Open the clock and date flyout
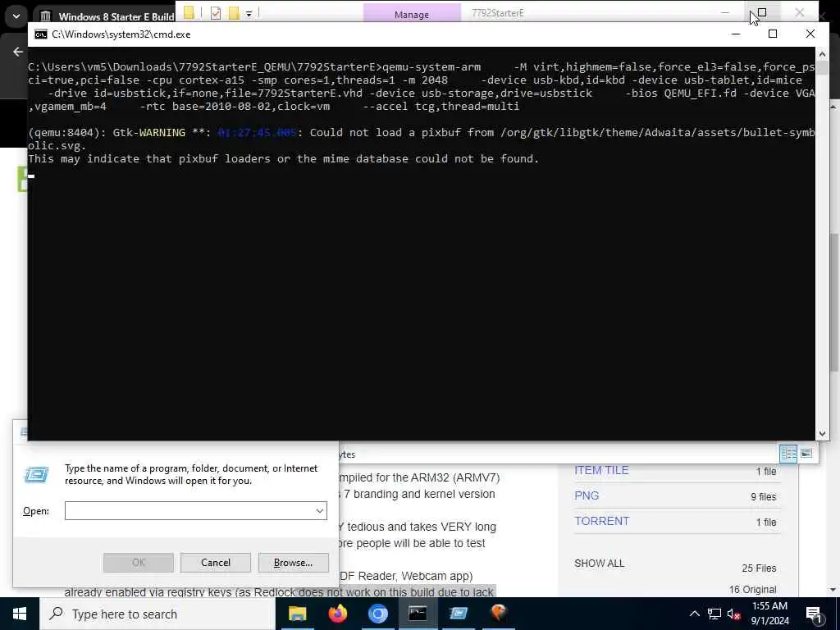Image resolution: width=840 pixels, height=630 pixels. 769,614
